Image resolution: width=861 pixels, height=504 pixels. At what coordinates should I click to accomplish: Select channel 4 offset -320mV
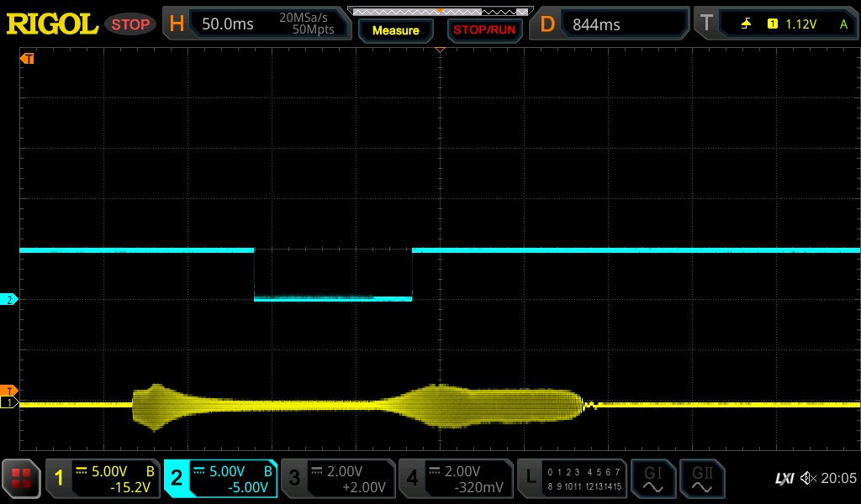478,487
